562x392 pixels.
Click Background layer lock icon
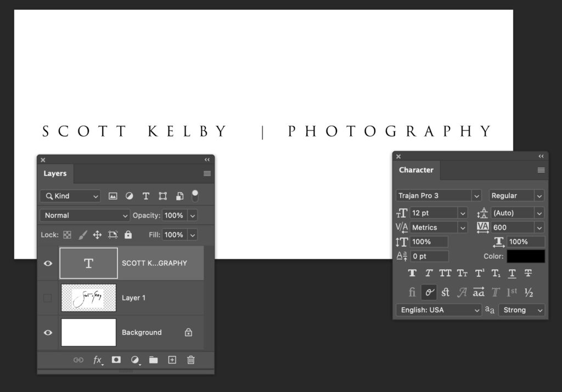189,333
